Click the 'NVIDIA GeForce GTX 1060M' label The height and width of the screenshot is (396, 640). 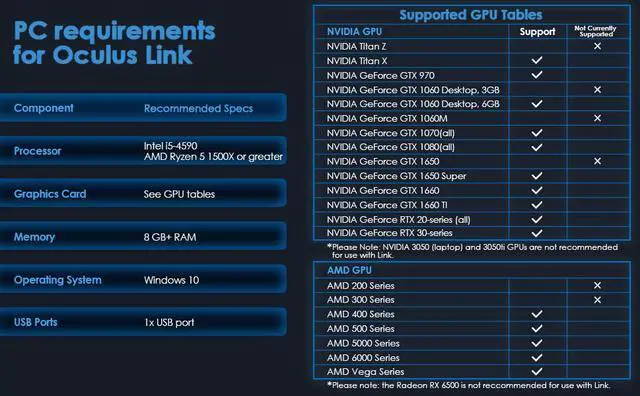coord(387,119)
